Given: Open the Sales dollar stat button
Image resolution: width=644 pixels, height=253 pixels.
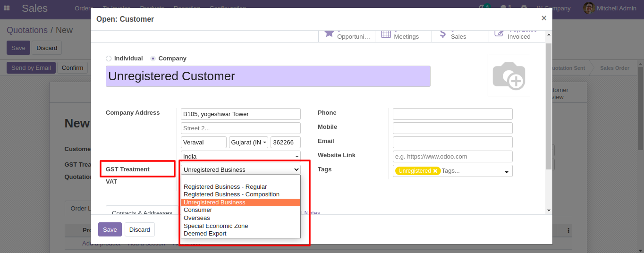Looking at the screenshot, I should [460, 36].
